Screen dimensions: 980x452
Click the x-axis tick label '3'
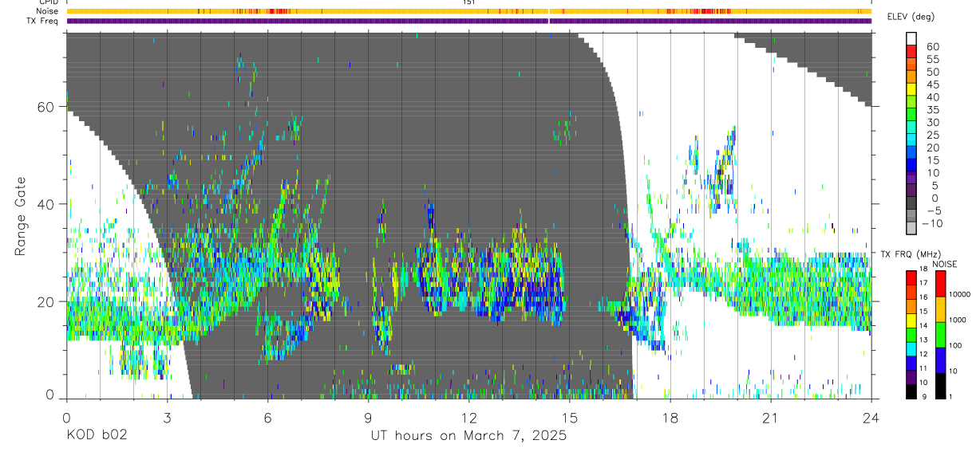tap(168, 417)
